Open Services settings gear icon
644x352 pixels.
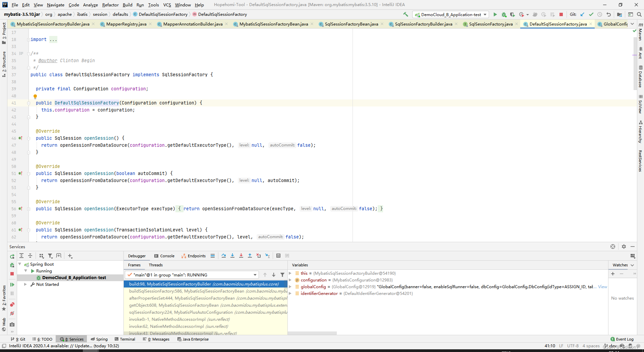coord(624,247)
